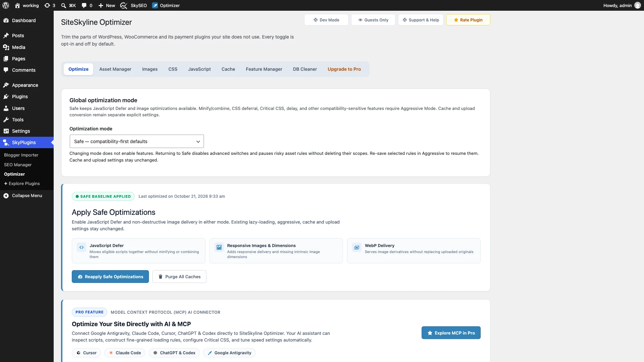Screen dimensions: 644x362
Task: Click the Plugins sidebar icon
Action: point(6,97)
